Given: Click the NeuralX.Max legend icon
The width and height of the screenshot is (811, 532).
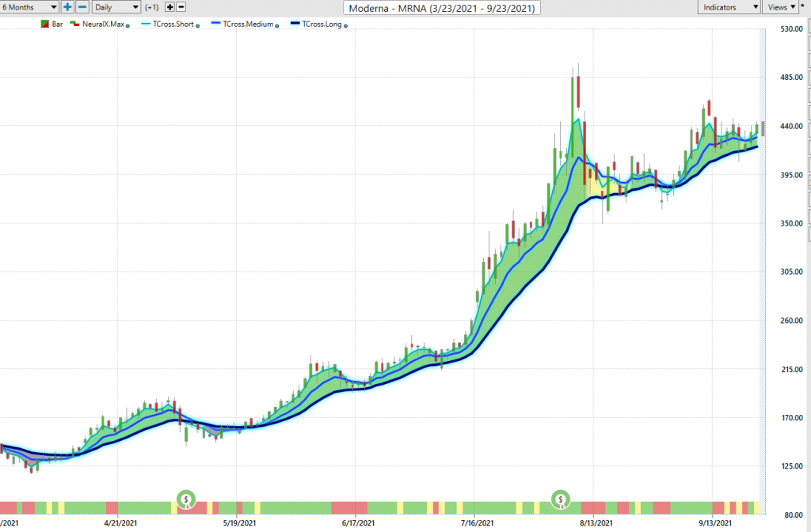Looking at the screenshot, I should pos(74,25).
